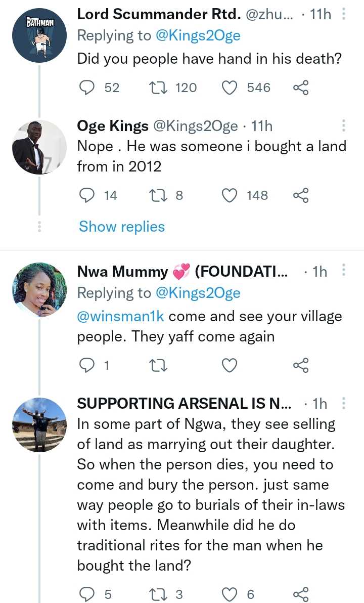
Task: Reply to Lord Scummander's tweet
Action: click(88, 88)
